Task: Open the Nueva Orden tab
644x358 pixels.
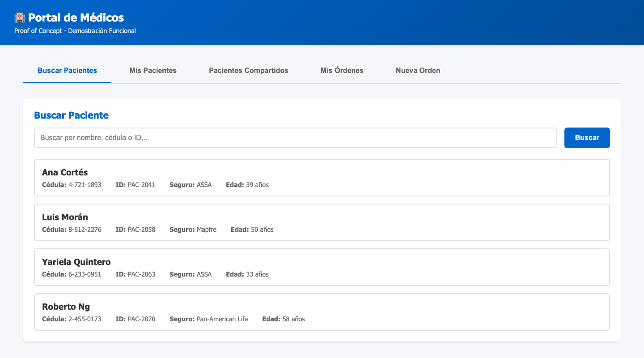Action: click(418, 71)
